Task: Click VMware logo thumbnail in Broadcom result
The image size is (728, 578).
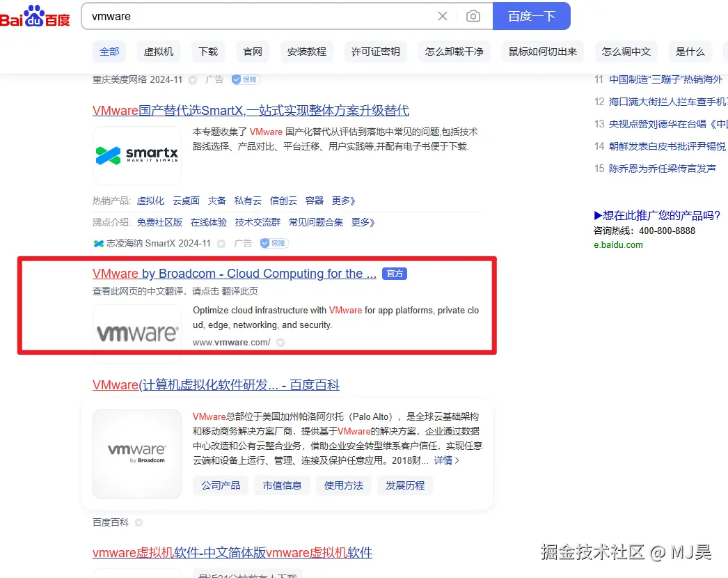Action: click(137, 333)
